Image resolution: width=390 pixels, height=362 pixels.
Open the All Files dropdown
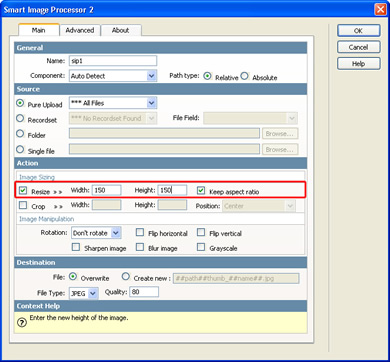(113, 103)
